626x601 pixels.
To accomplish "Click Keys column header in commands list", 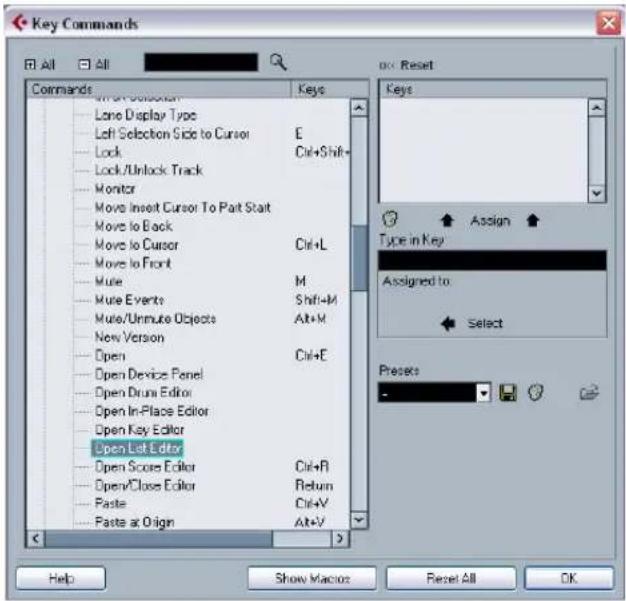I will 329,89.
